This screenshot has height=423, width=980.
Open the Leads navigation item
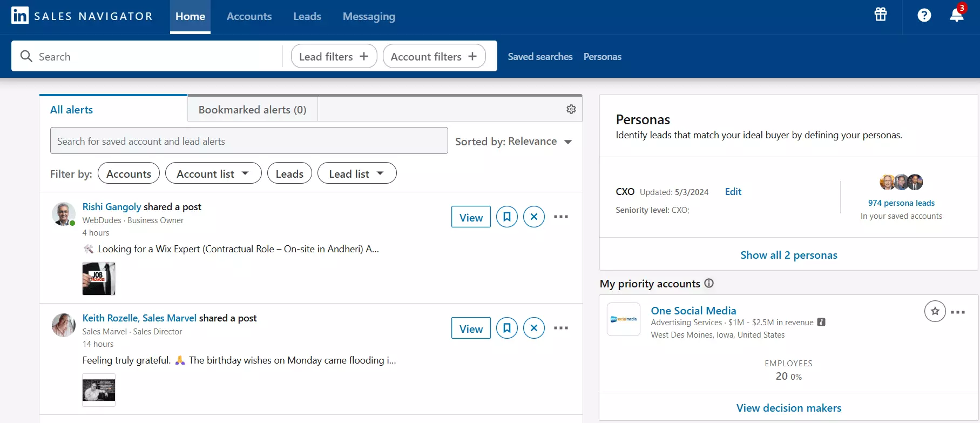[307, 16]
